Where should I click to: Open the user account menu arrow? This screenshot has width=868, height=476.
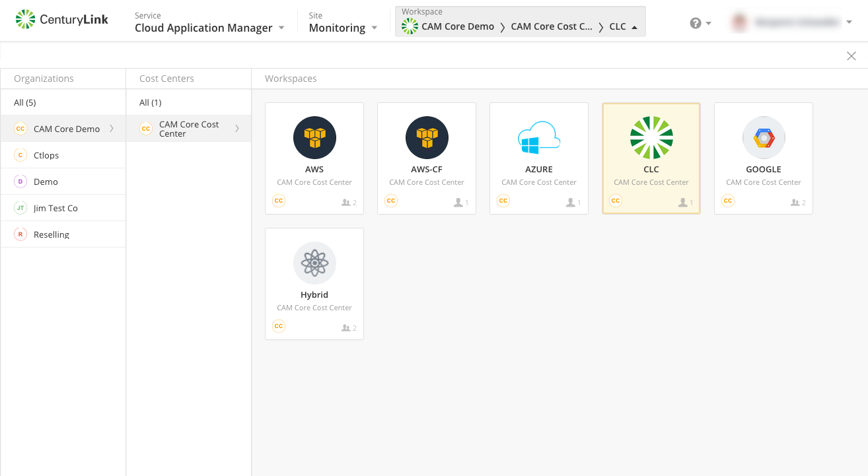point(849,22)
